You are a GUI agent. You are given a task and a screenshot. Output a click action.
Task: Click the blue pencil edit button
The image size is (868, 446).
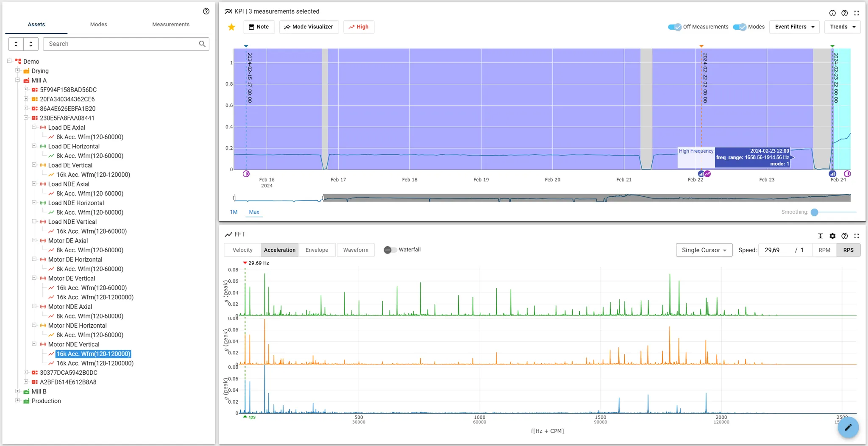[848, 427]
